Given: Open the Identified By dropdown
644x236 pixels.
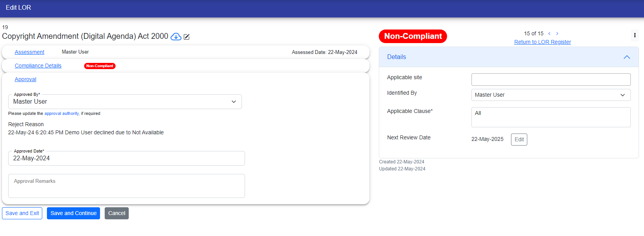Looking at the screenshot, I should click(551, 95).
